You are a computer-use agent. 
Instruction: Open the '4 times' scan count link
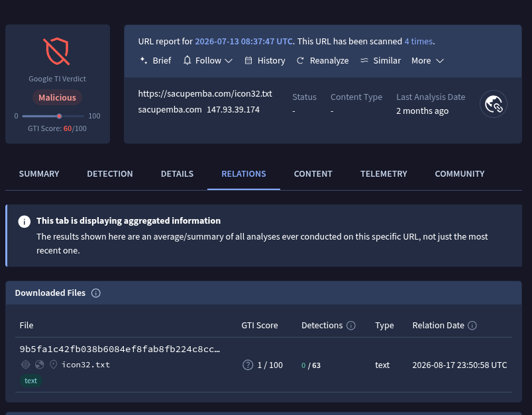point(419,41)
